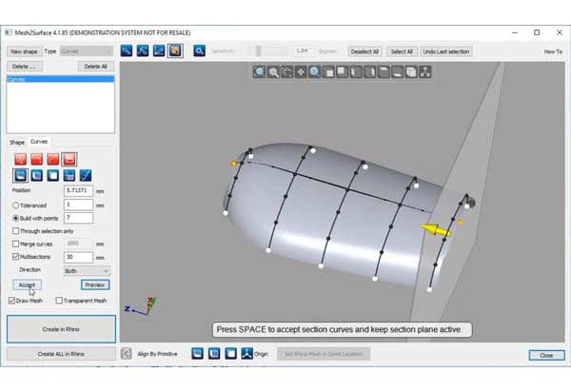571x392 pixels.
Task: Select the highlighted fourth selection tool icon
Action: 176,50
